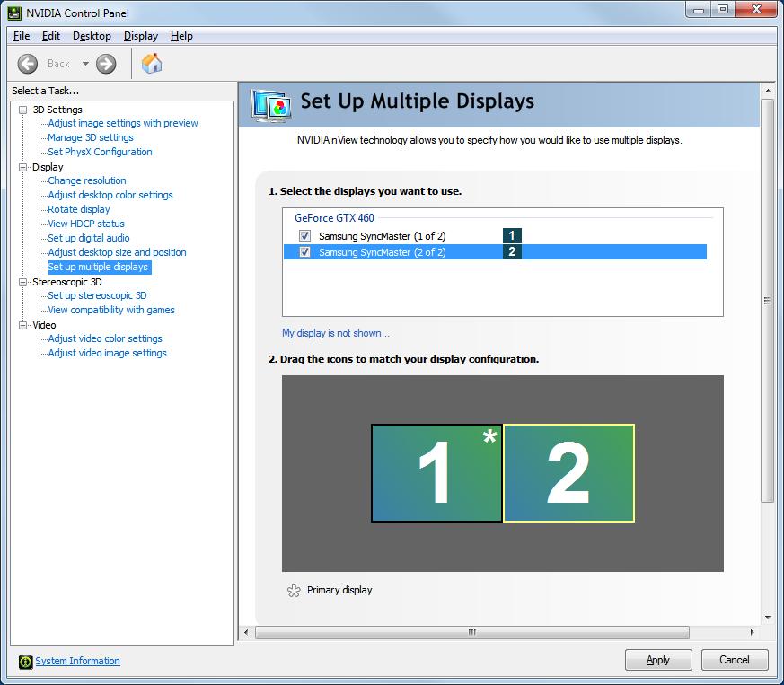Click the Back arrow toolbar icon
784x685 pixels.
click(x=28, y=64)
